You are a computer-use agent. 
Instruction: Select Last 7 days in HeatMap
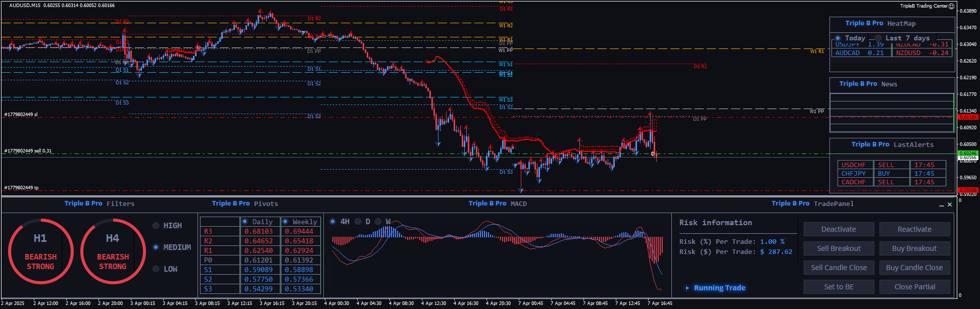click(x=878, y=38)
